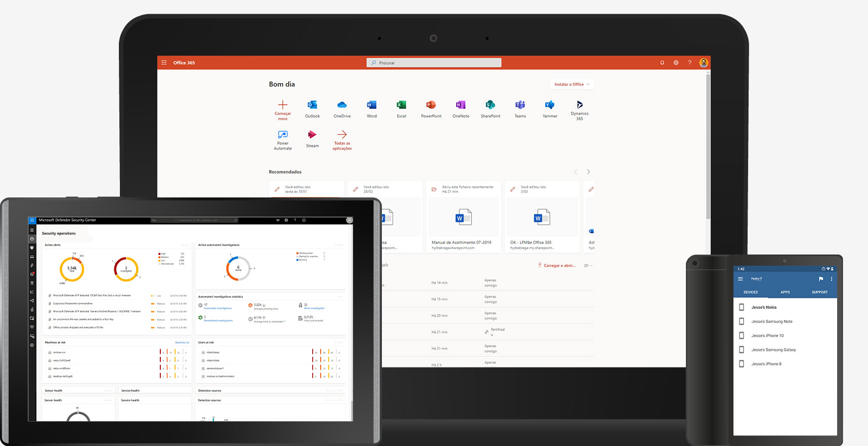Open the Defender search filter File dropdown
This screenshot has width=868, height=446.
164,220
